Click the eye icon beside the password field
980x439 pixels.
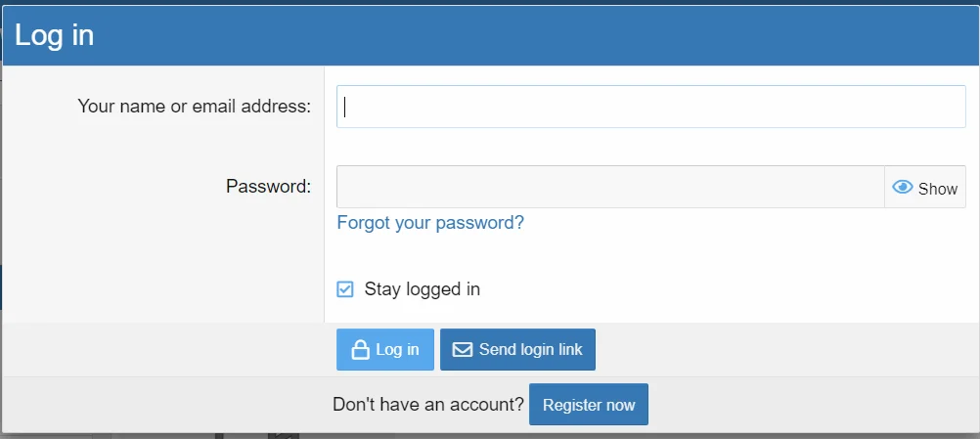pyautogui.click(x=903, y=188)
